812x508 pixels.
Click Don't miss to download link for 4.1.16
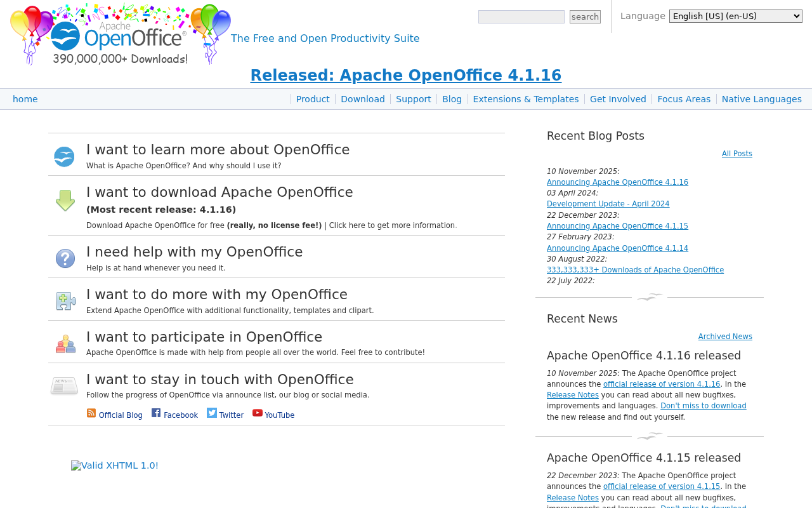tap(704, 406)
